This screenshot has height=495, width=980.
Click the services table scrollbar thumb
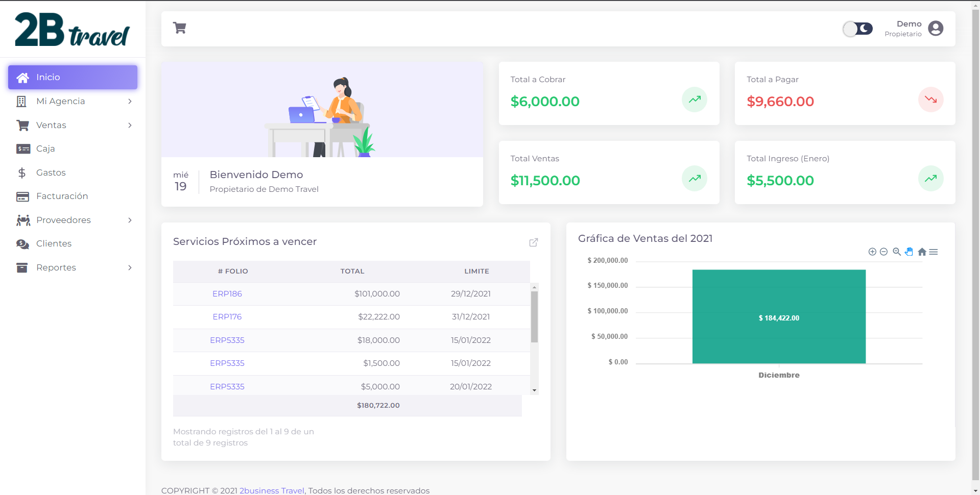pos(534,316)
